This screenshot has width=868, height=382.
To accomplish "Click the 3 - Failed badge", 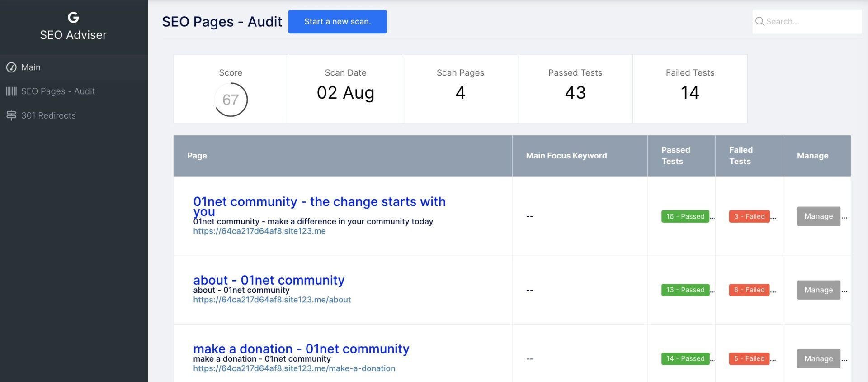I will point(749,216).
